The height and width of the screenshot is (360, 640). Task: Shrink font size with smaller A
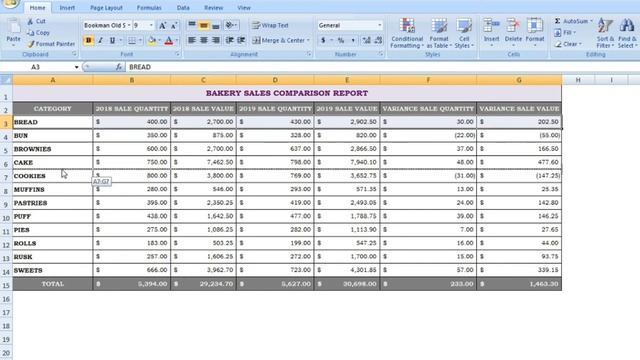174,25
